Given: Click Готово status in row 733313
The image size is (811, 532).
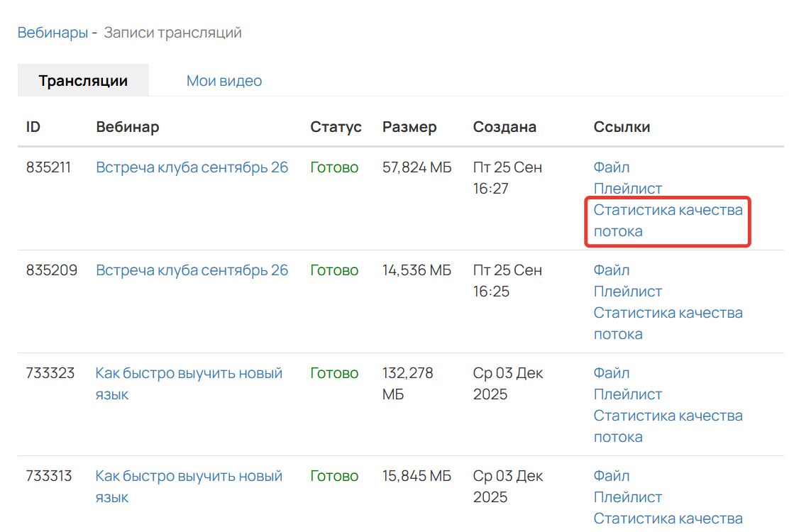Looking at the screenshot, I should click(334, 476).
